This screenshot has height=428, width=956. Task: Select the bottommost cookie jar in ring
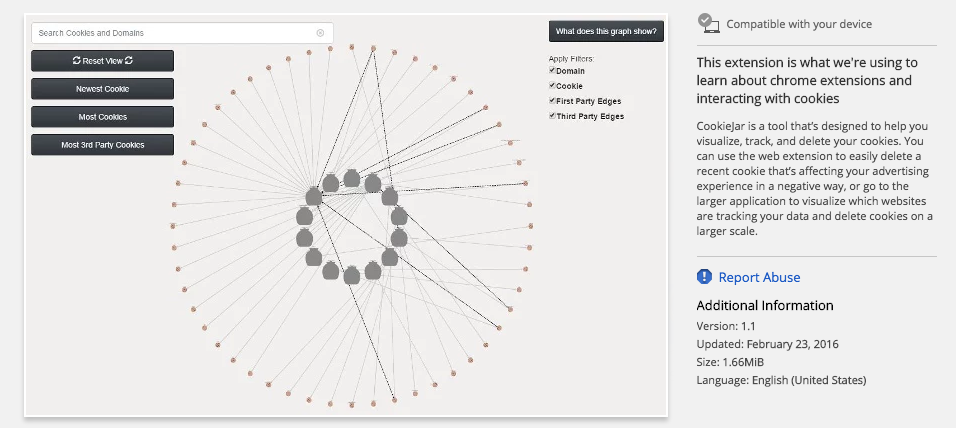(x=352, y=275)
